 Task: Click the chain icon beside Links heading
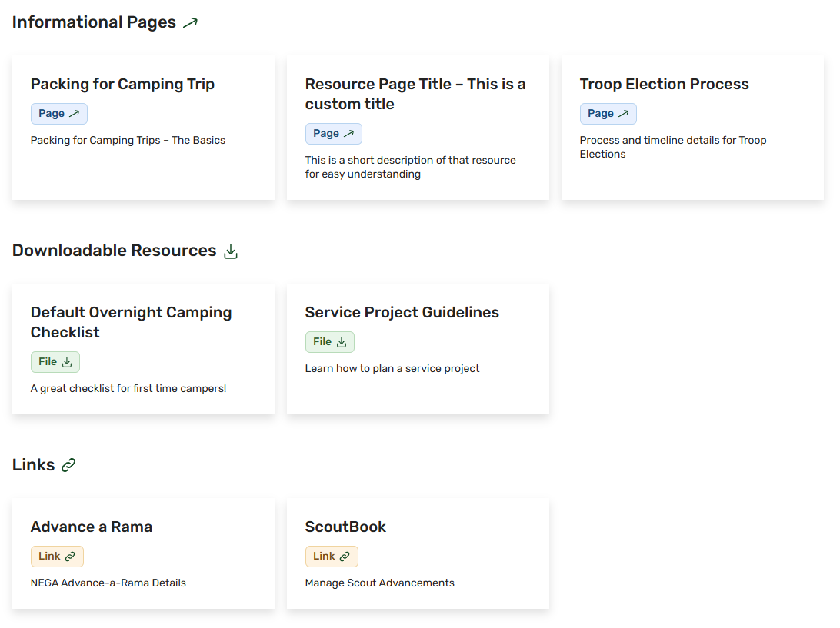(68, 465)
